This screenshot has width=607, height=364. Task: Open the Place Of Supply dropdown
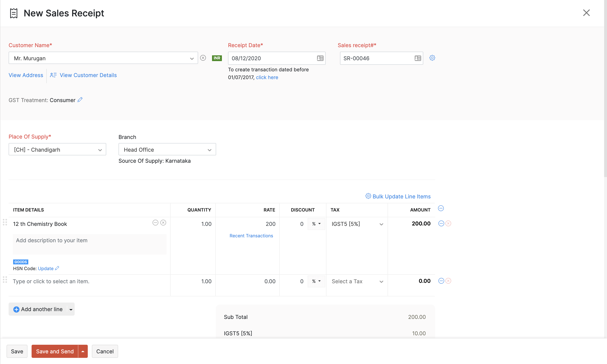(x=57, y=149)
